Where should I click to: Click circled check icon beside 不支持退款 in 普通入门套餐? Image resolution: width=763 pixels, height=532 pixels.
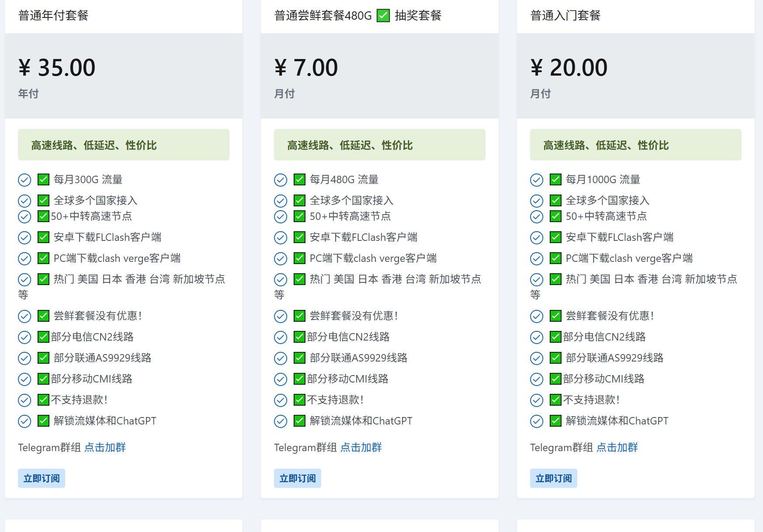point(537,400)
